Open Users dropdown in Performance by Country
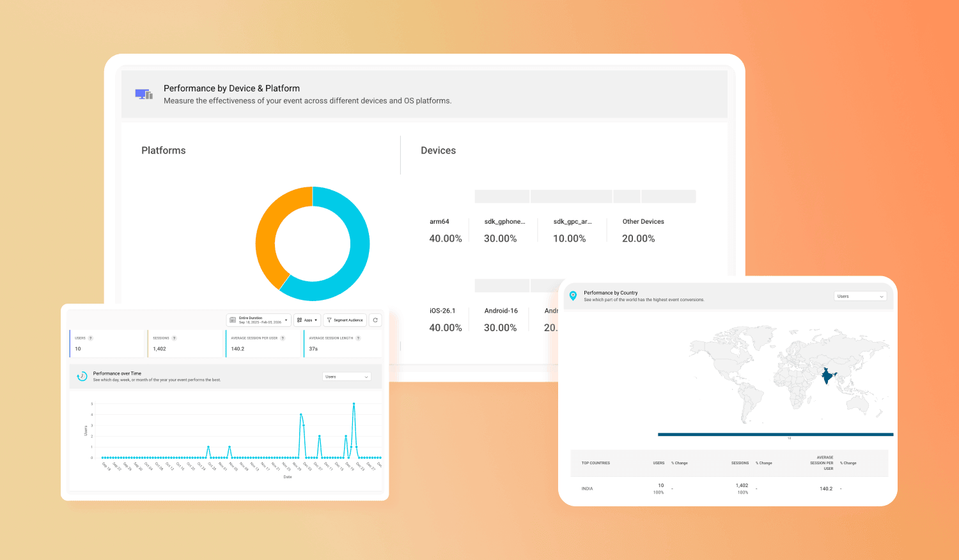Screen dimensions: 959x560 pos(860,297)
